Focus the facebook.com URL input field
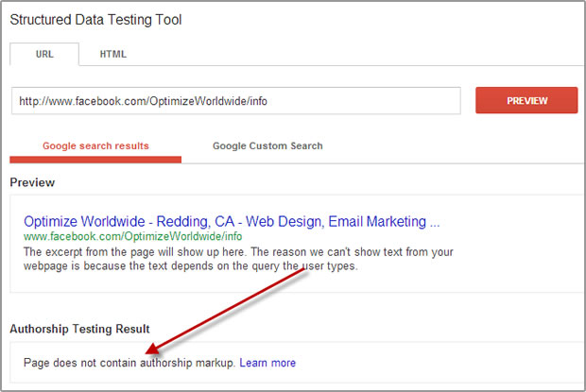This screenshot has height=392, width=586. tap(236, 101)
